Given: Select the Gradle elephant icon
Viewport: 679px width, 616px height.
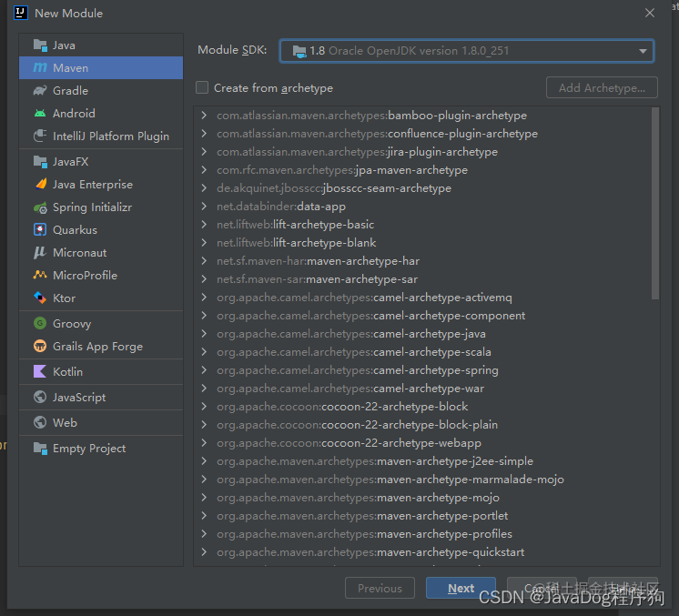Looking at the screenshot, I should (x=40, y=90).
